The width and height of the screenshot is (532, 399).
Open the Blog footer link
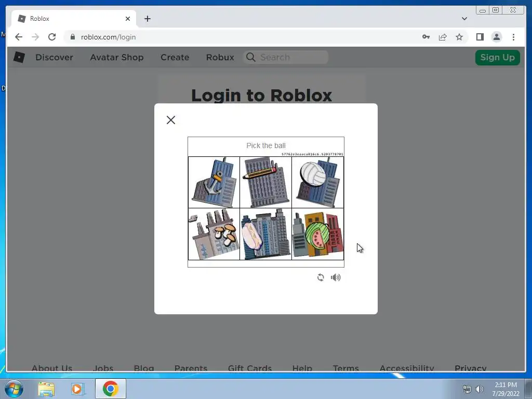tap(144, 368)
